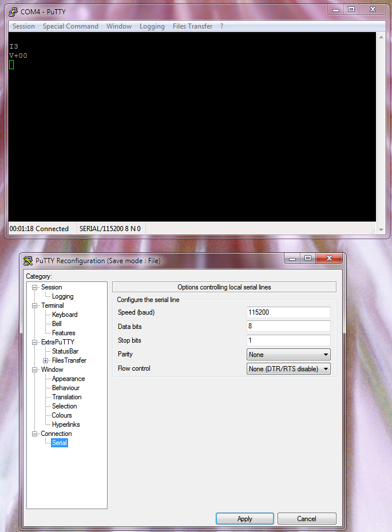Open the Special Command menu
The height and width of the screenshot is (532, 392).
tap(70, 26)
